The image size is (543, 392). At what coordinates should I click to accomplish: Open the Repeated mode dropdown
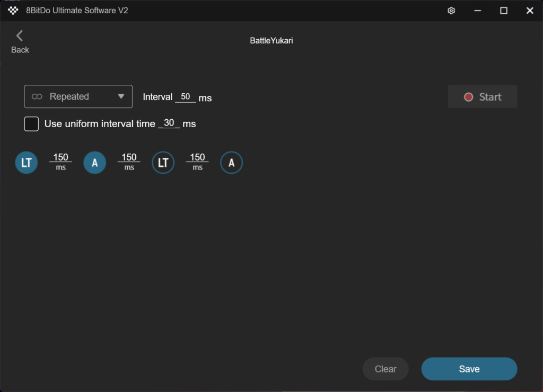[x=78, y=96]
